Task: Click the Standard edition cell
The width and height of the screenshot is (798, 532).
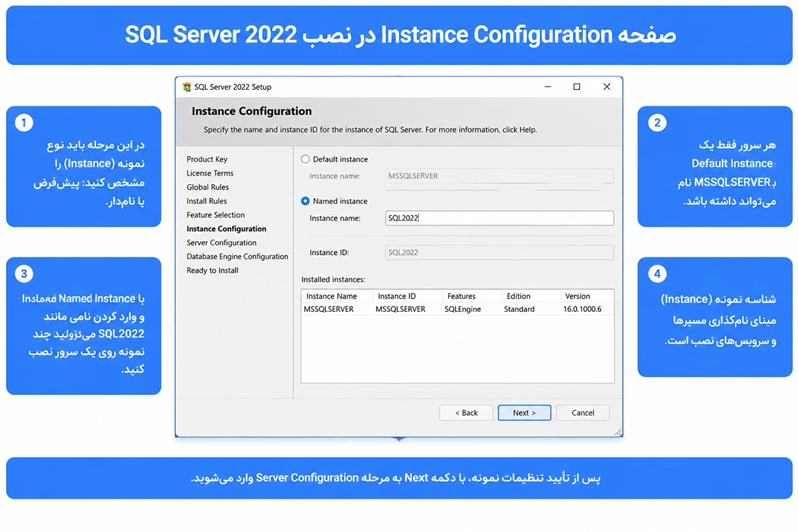Action: click(x=519, y=309)
